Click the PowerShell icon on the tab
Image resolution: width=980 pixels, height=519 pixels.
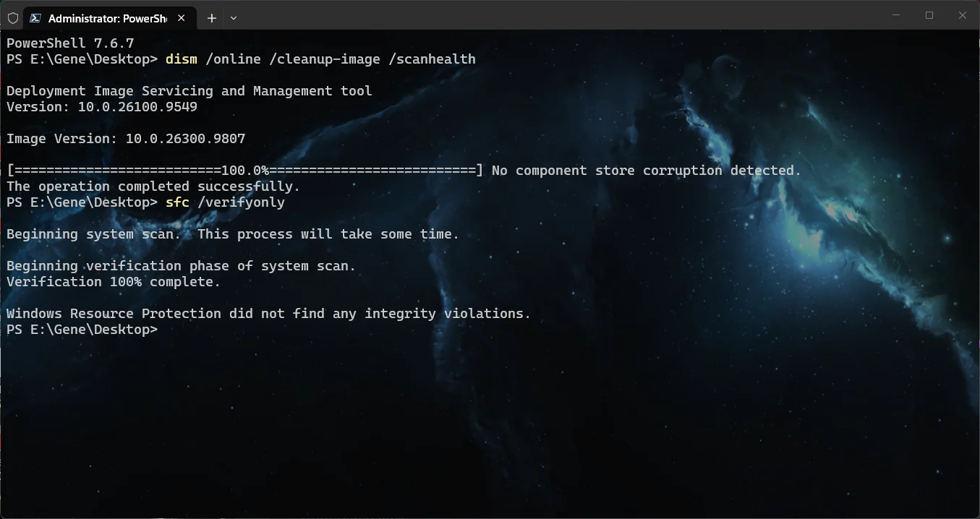[x=35, y=18]
